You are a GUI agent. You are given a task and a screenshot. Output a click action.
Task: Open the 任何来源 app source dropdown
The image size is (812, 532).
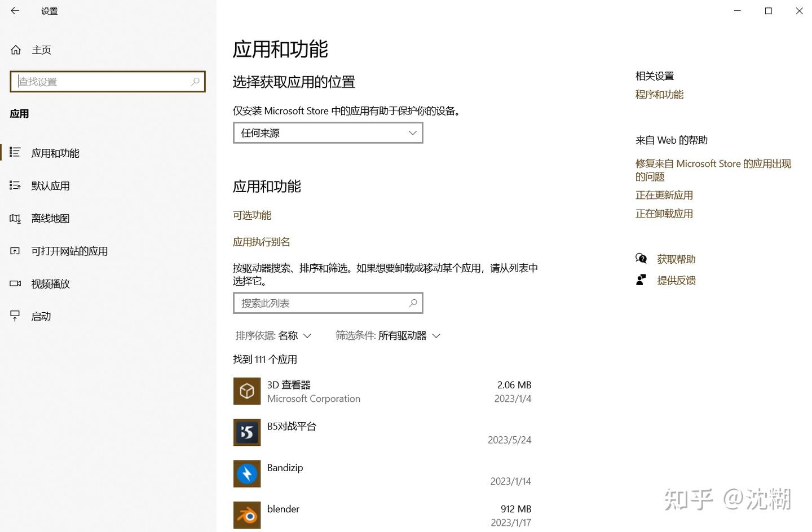point(328,132)
